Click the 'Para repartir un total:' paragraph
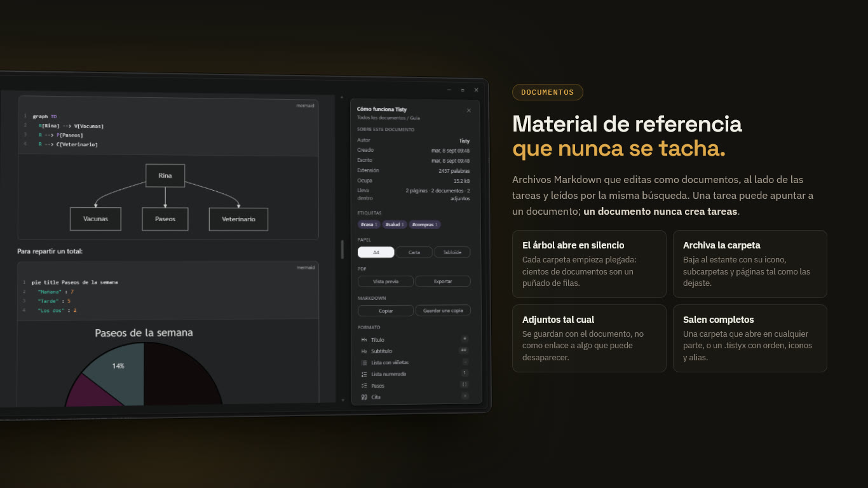 [50, 252]
